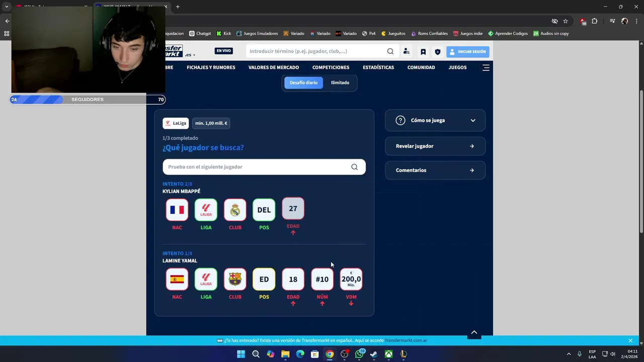Click Yamal's 200,0 Mio. market value tile
644x362 pixels.
coord(351,279)
